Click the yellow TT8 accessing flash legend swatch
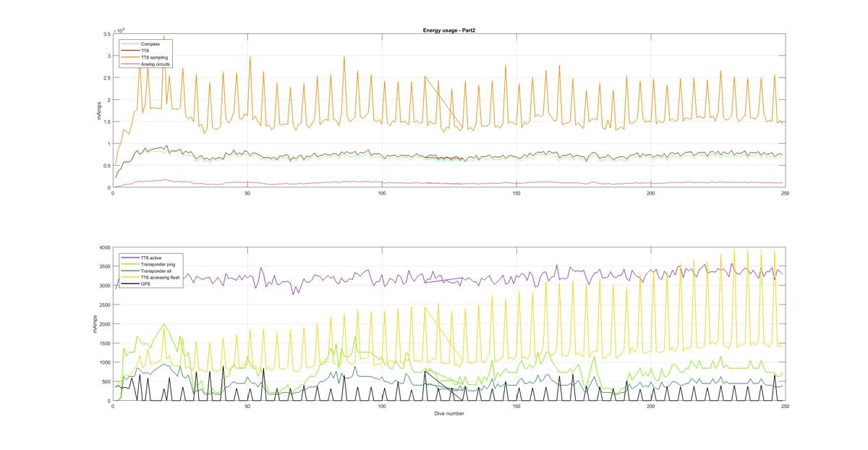Viewport: 868px width, 450px height. 130,277
